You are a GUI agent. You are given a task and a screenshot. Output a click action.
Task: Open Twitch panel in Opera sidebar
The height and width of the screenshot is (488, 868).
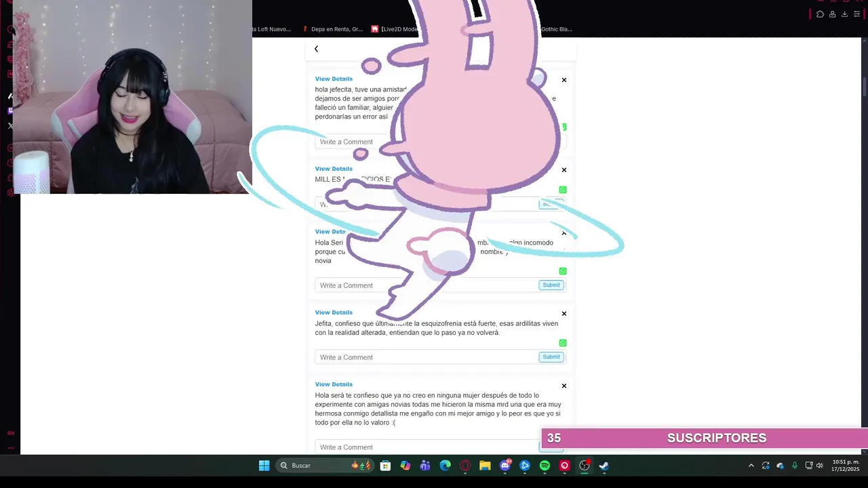click(10, 110)
